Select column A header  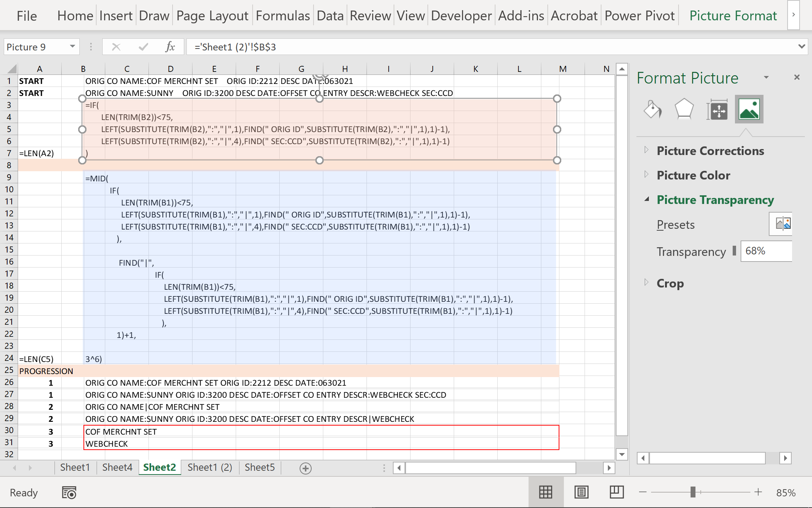(x=39, y=69)
